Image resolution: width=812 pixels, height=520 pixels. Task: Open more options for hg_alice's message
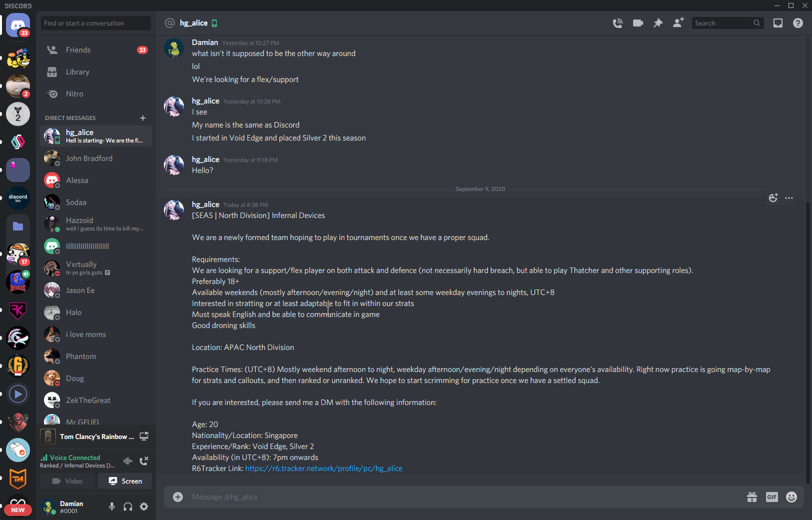pyautogui.click(x=789, y=198)
